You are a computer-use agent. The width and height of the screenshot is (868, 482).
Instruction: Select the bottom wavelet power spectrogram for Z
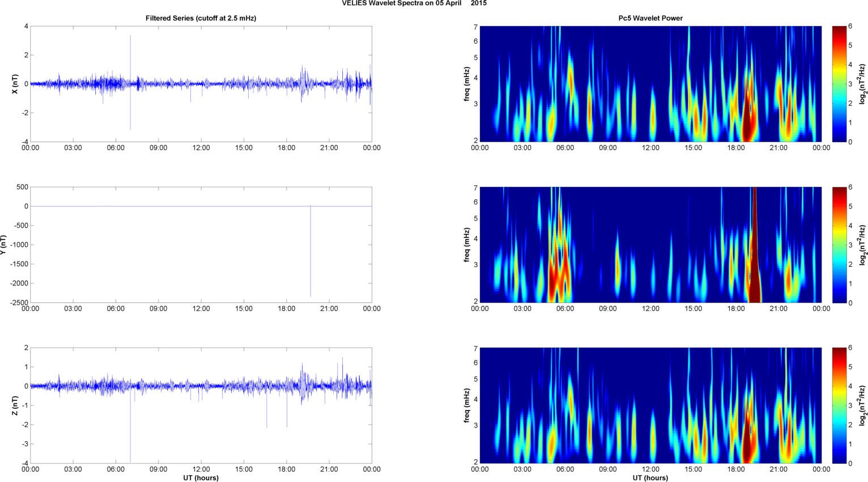pyautogui.click(x=650, y=406)
